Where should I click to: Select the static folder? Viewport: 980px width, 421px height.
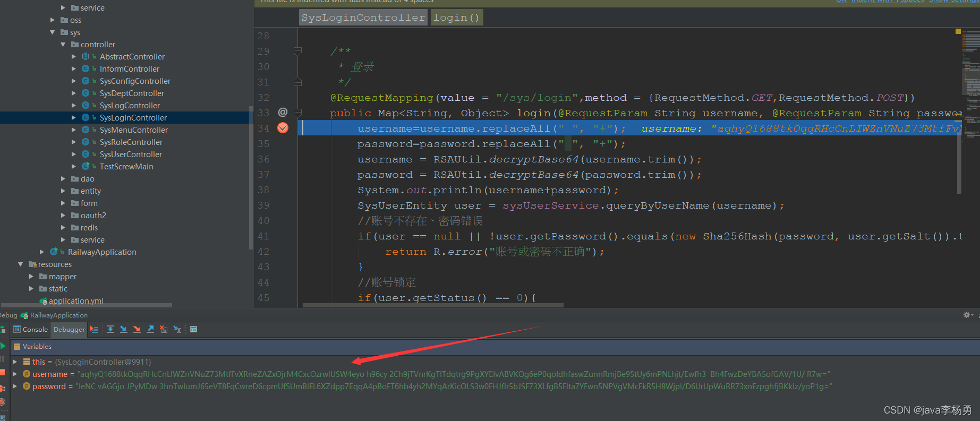[58, 289]
